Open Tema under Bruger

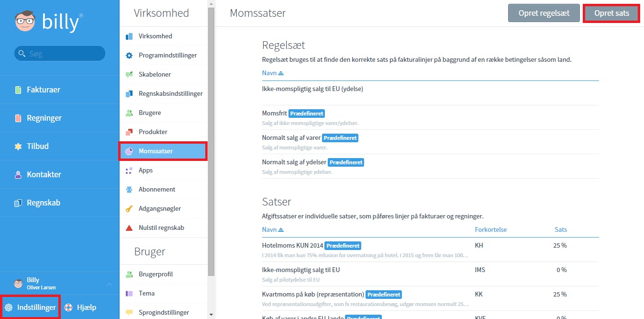(163, 293)
